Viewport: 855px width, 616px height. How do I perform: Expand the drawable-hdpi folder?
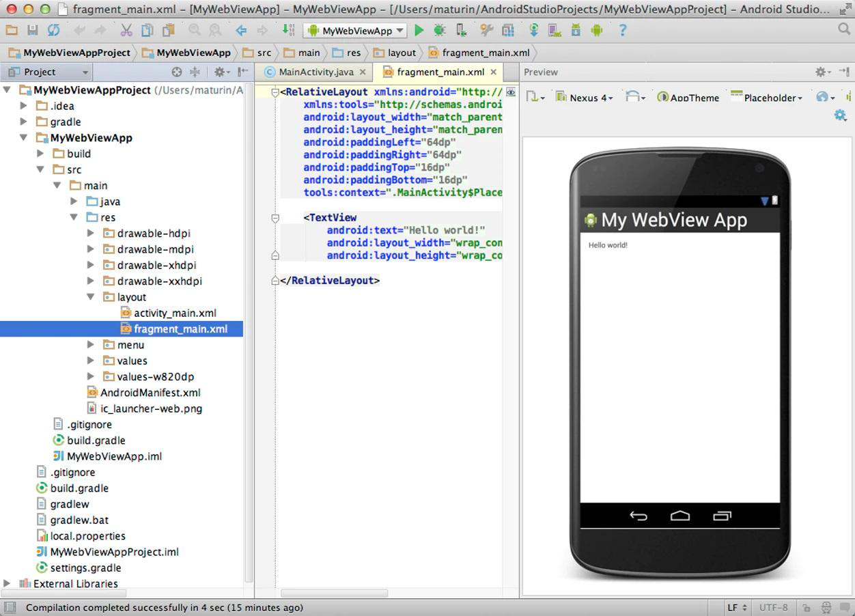tap(91, 234)
